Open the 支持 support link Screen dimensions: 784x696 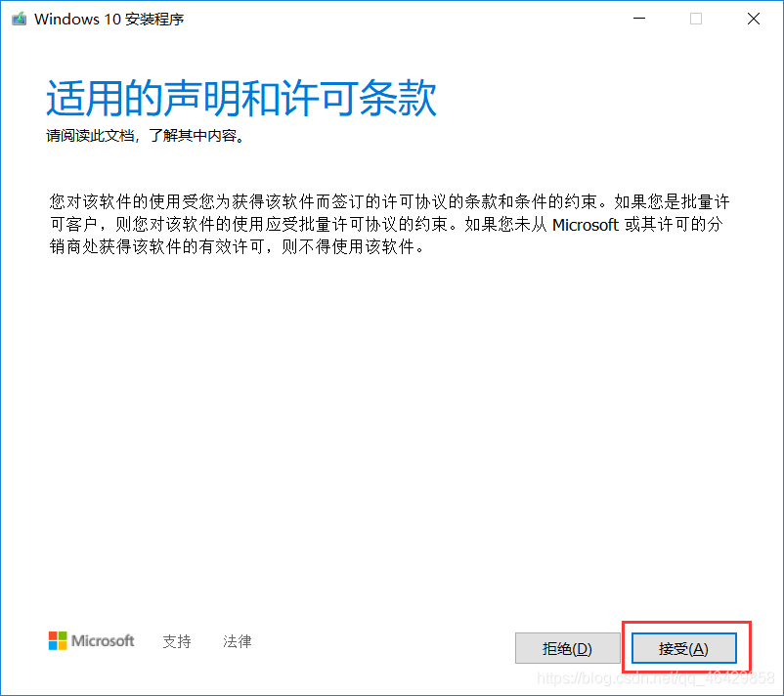[x=177, y=641]
